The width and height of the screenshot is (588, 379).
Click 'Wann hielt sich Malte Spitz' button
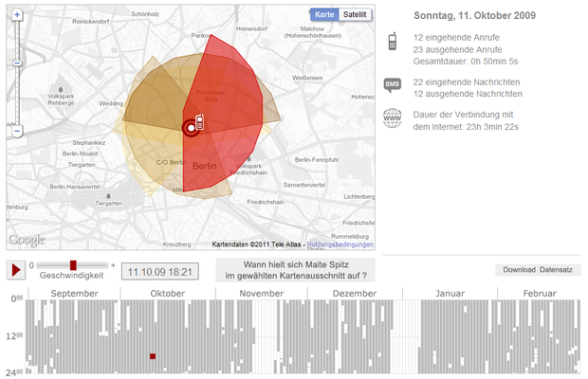pos(292,270)
